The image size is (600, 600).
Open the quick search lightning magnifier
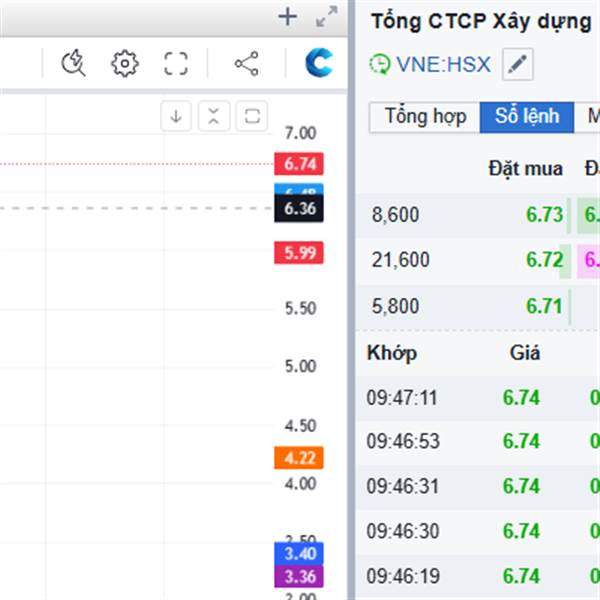point(74,64)
